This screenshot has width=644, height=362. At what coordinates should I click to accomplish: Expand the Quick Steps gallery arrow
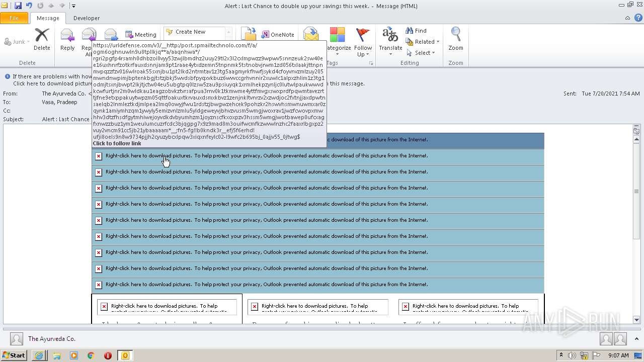pos(228,33)
